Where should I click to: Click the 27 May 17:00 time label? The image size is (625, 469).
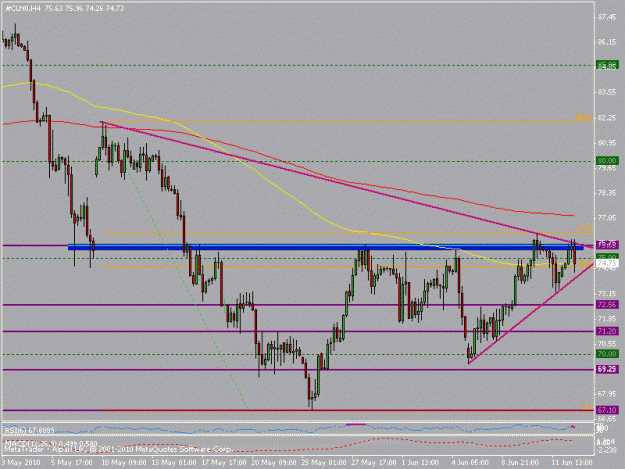tap(374, 463)
